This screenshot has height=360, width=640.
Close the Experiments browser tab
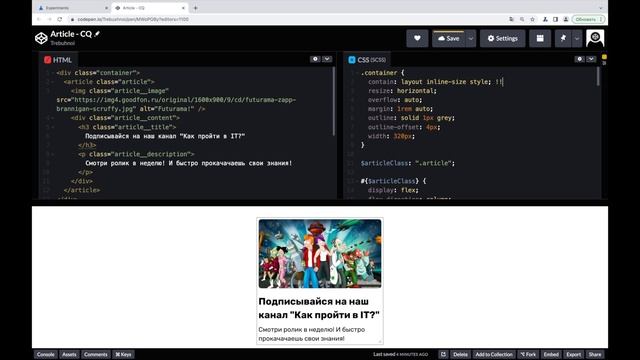pos(107,8)
